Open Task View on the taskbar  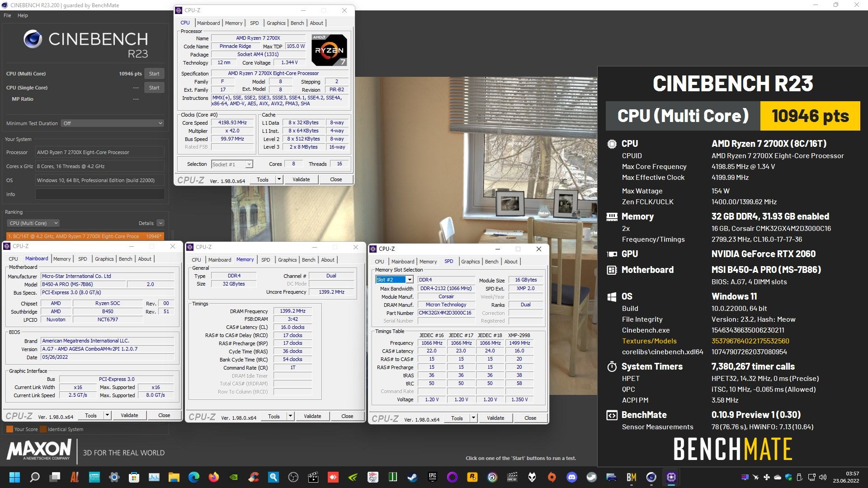click(x=55, y=477)
